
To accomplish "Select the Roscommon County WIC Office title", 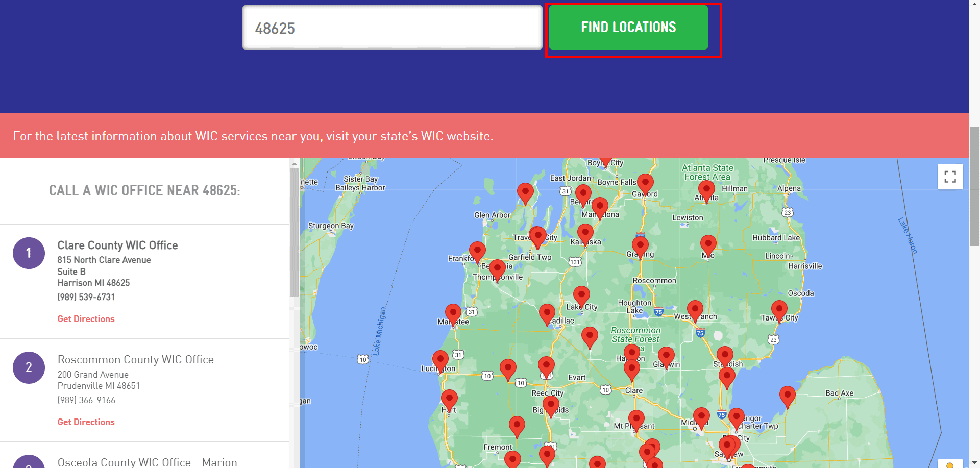I will [135, 360].
